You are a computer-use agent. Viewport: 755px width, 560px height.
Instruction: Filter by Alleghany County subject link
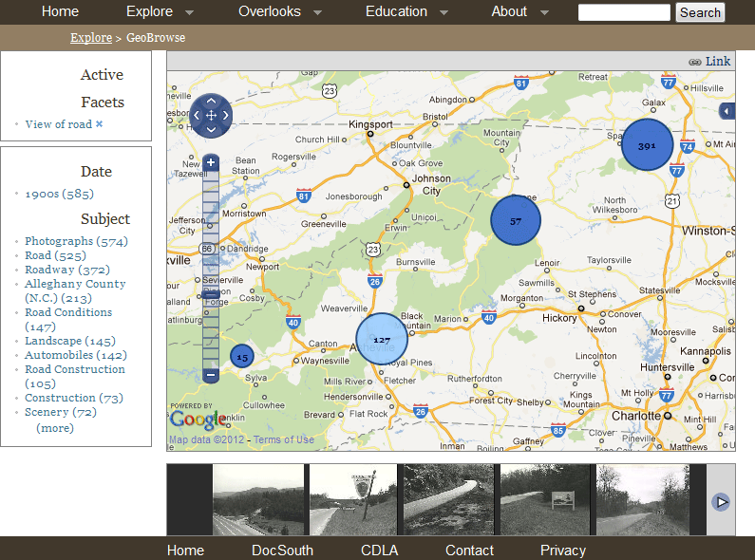(75, 284)
